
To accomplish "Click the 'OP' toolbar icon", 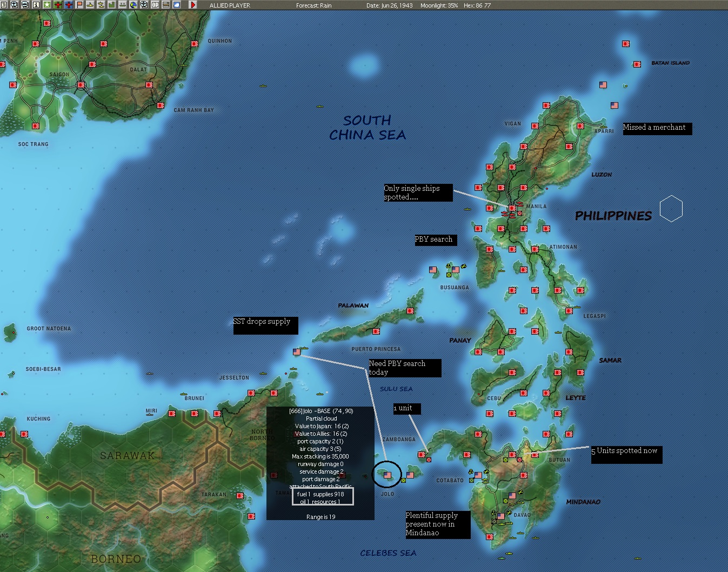I will coord(155,5).
